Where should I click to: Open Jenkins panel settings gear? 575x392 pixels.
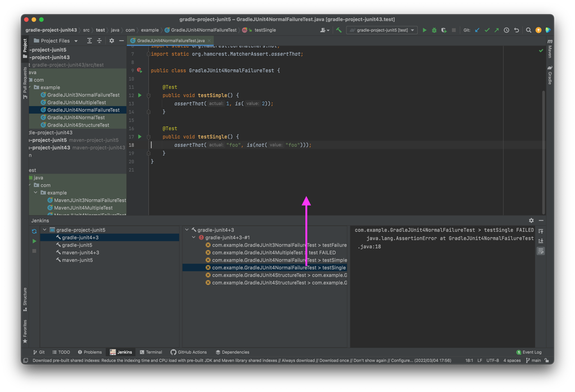[531, 220]
